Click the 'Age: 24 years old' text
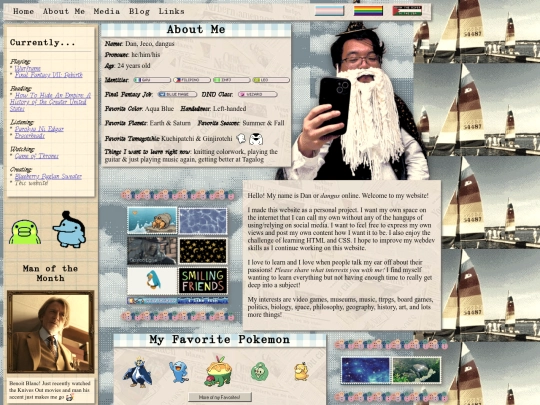 coord(127,65)
